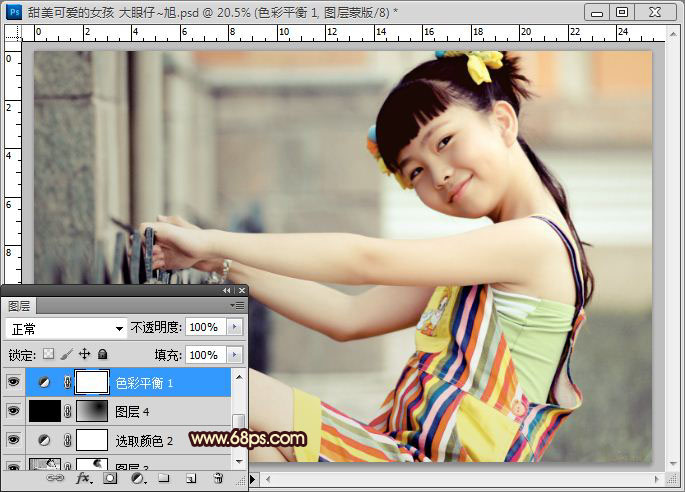
Task: Create new adjustment layer from the panel footer
Action: point(137,479)
